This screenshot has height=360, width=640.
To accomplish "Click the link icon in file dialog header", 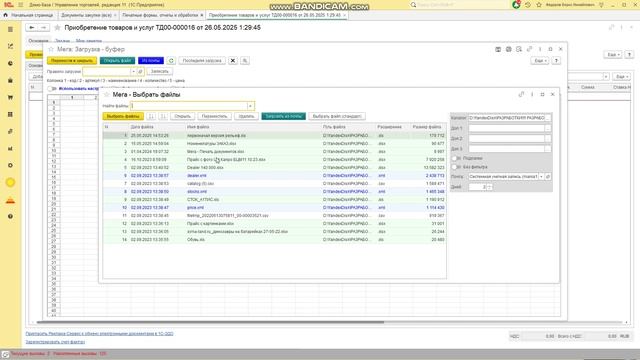I will (x=521, y=94).
